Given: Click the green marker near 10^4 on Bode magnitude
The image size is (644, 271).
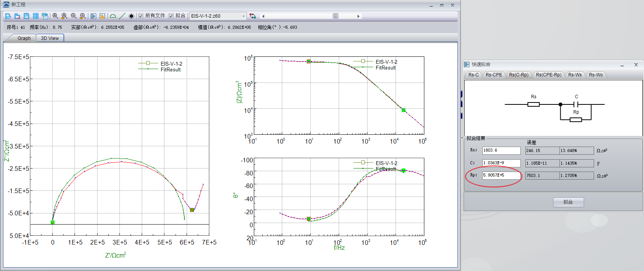Looking at the screenshot, I should click(404, 110).
